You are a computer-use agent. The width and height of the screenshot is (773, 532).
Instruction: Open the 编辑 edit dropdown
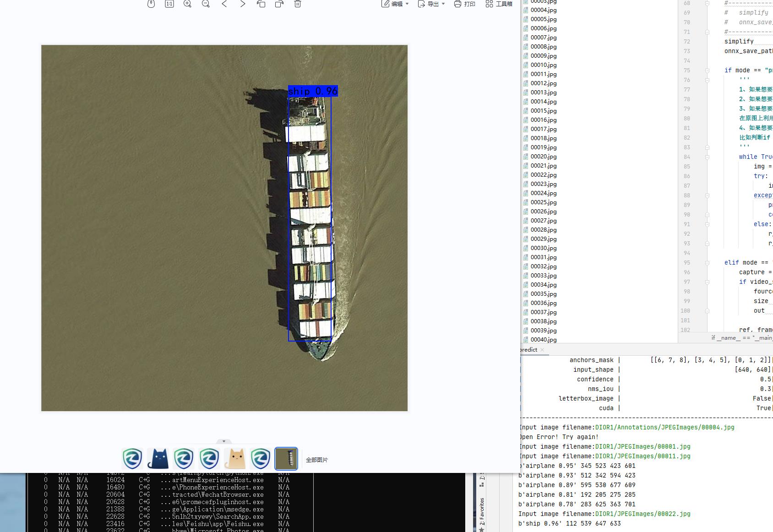[x=395, y=4]
